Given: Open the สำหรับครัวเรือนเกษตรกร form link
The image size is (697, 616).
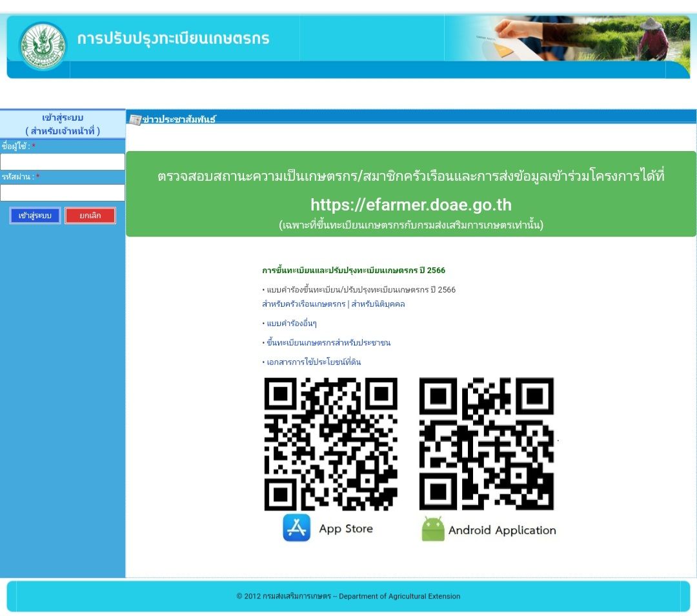Looking at the screenshot, I should point(303,304).
